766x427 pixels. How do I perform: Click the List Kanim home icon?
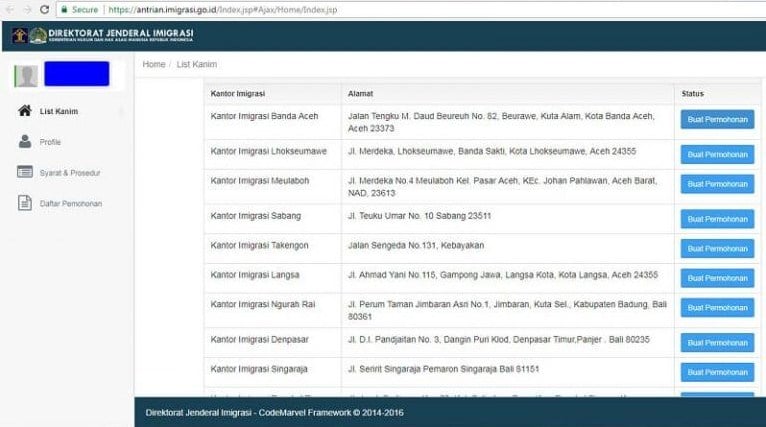coord(25,110)
